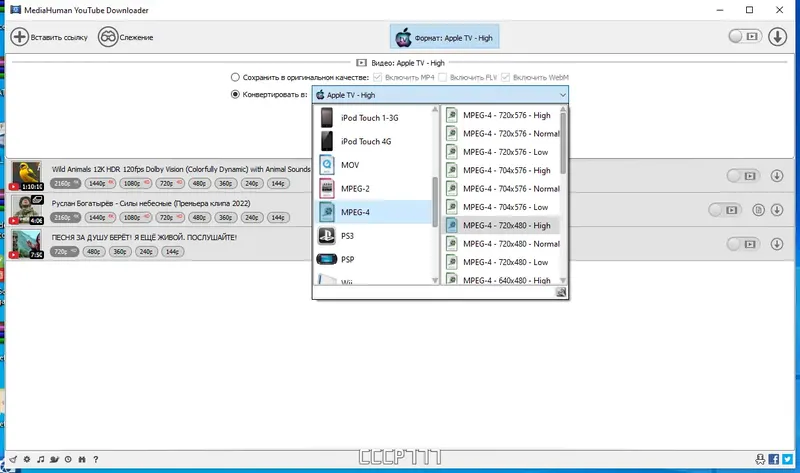Screen dimensions: 800x473
Task: Download the Wild Animals 12K HDR video
Action: [x=777, y=176]
